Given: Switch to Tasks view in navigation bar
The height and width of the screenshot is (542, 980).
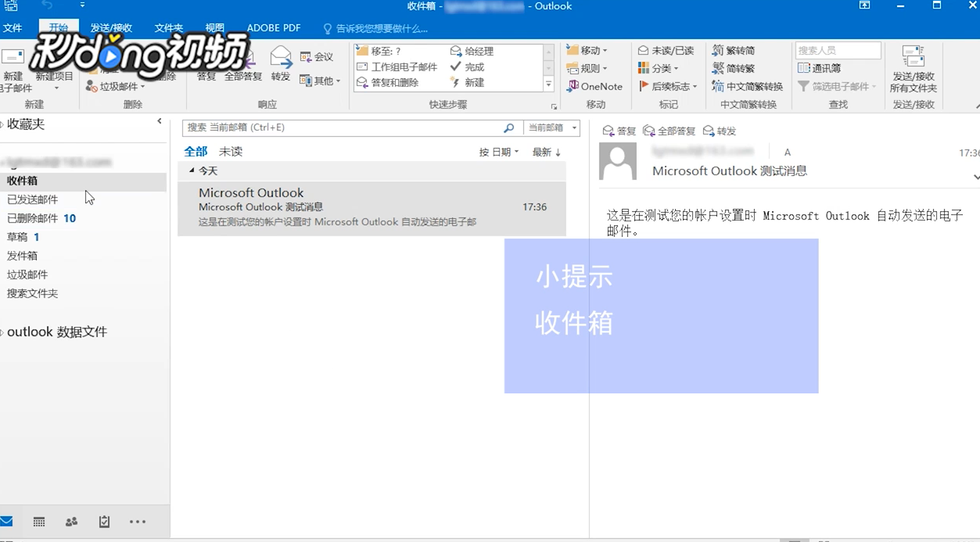Looking at the screenshot, I should click(105, 522).
